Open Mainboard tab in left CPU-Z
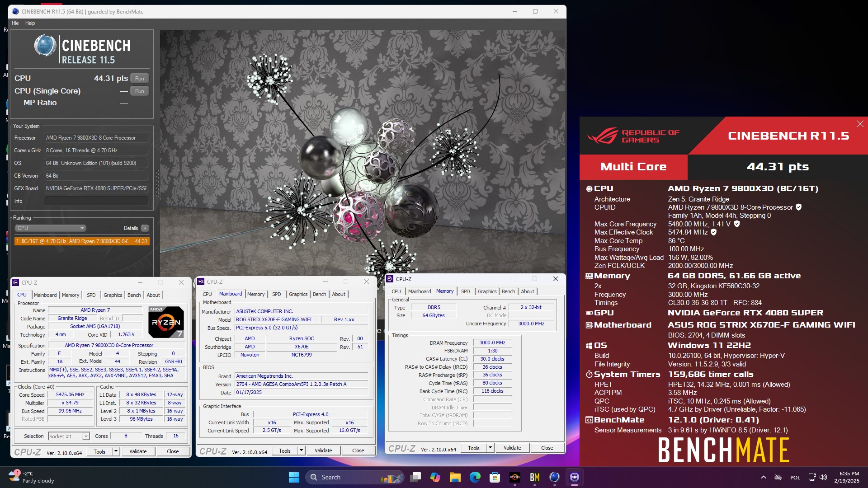Image resolution: width=868 pixels, height=488 pixels. point(45,295)
